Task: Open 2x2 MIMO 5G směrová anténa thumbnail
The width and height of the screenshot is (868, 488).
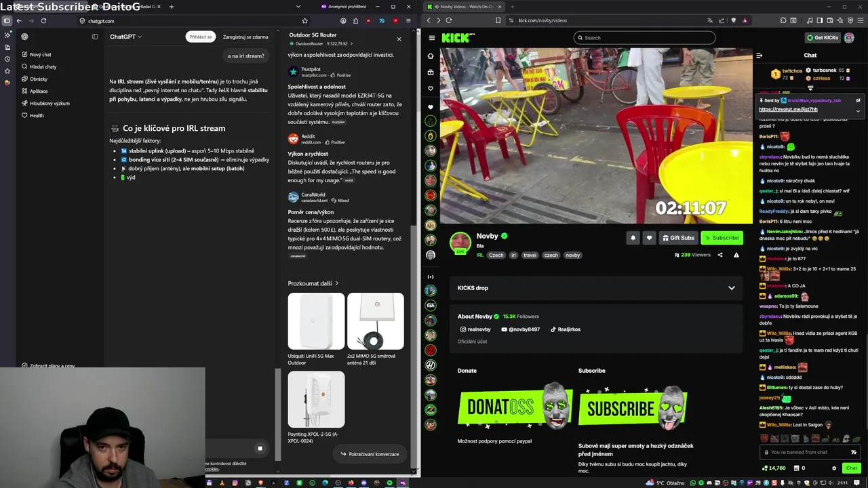Action: click(x=375, y=321)
